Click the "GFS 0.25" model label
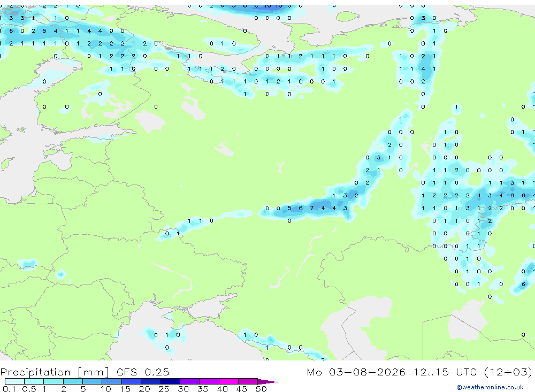 [143, 372]
